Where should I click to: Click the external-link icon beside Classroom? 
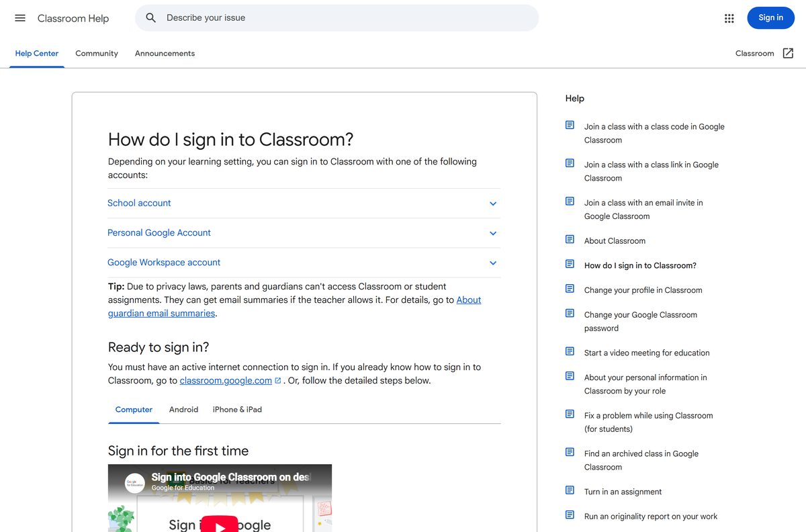point(789,53)
